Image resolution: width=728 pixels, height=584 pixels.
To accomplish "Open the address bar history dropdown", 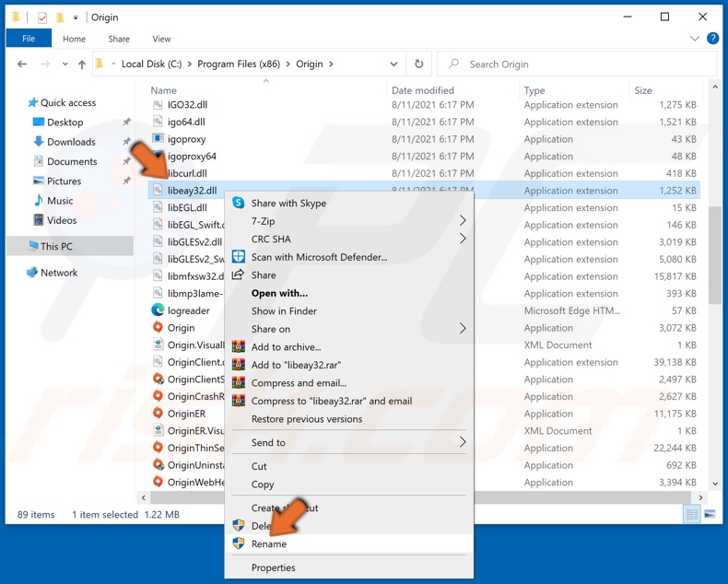I will [393, 64].
